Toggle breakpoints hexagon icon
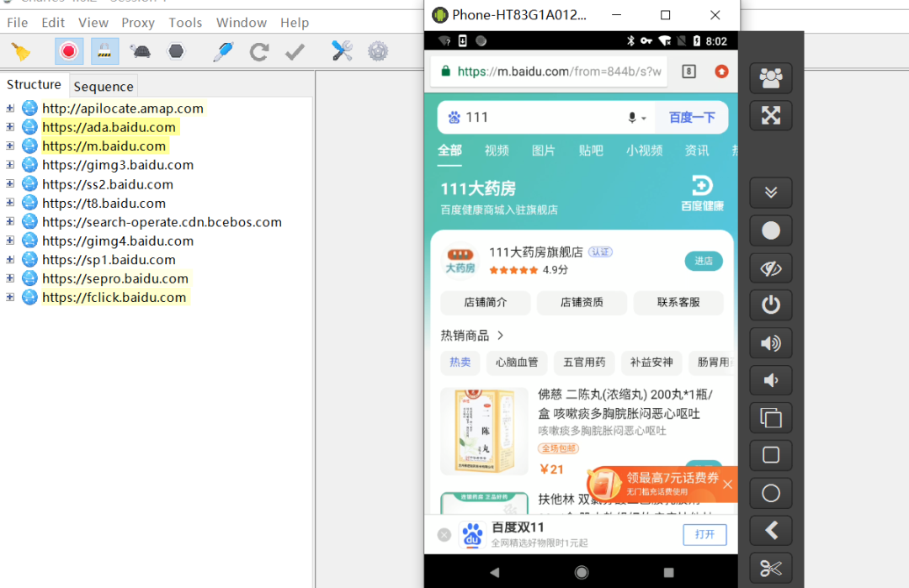This screenshot has width=909, height=588. 176,51
